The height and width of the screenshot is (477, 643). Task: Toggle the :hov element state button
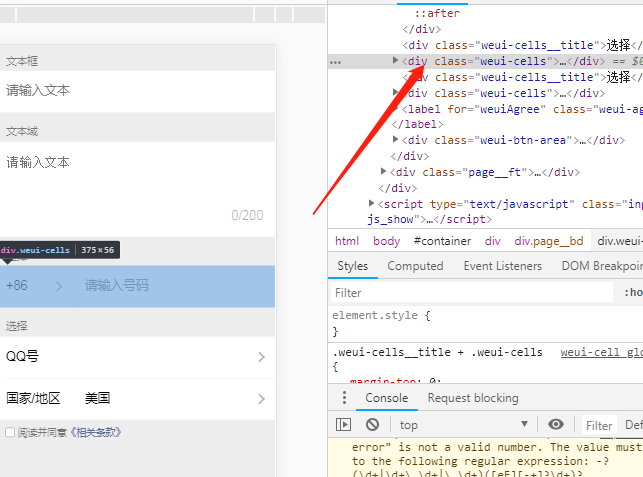(x=633, y=292)
